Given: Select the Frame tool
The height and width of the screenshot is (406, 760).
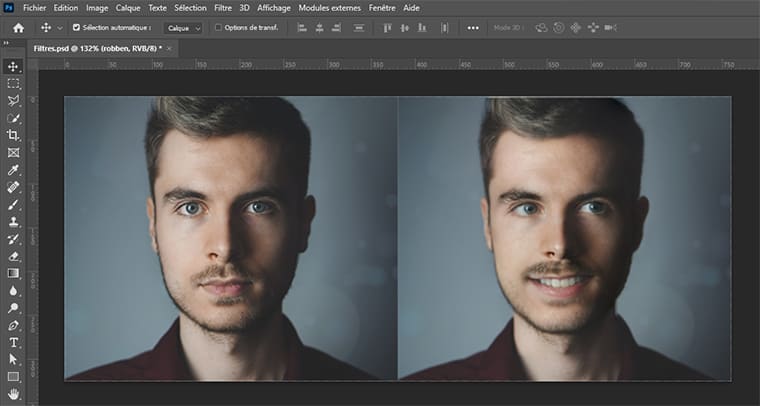Looking at the screenshot, I should click(x=13, y=153).
